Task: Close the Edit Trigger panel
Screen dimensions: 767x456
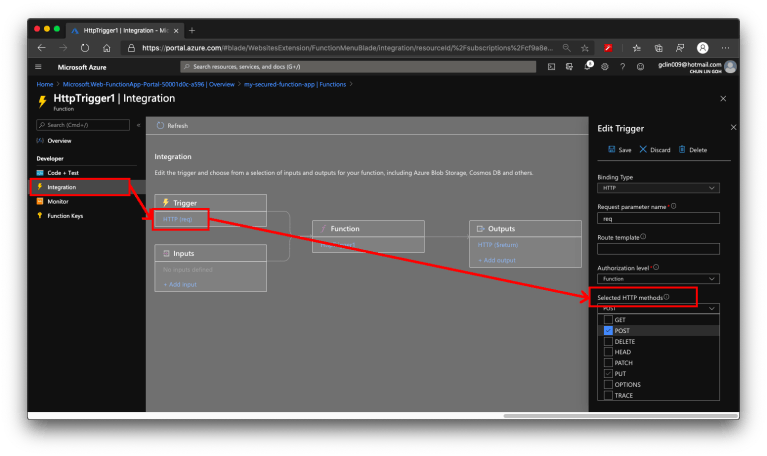Action: (733, 127)
